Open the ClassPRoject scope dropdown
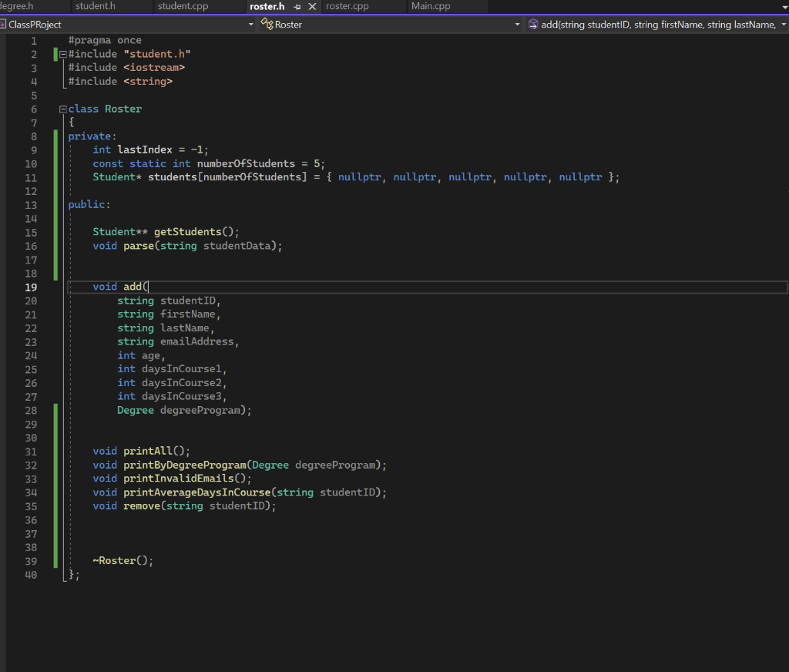The image size is (789, 672). click(x=250, y=24)
